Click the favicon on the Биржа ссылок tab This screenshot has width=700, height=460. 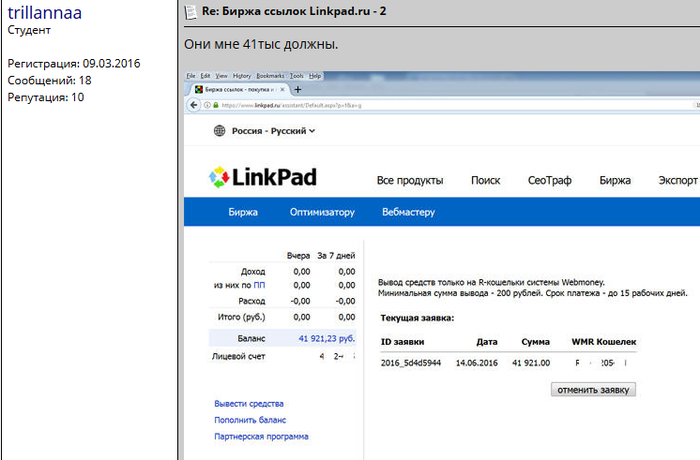tap(200, 89)
